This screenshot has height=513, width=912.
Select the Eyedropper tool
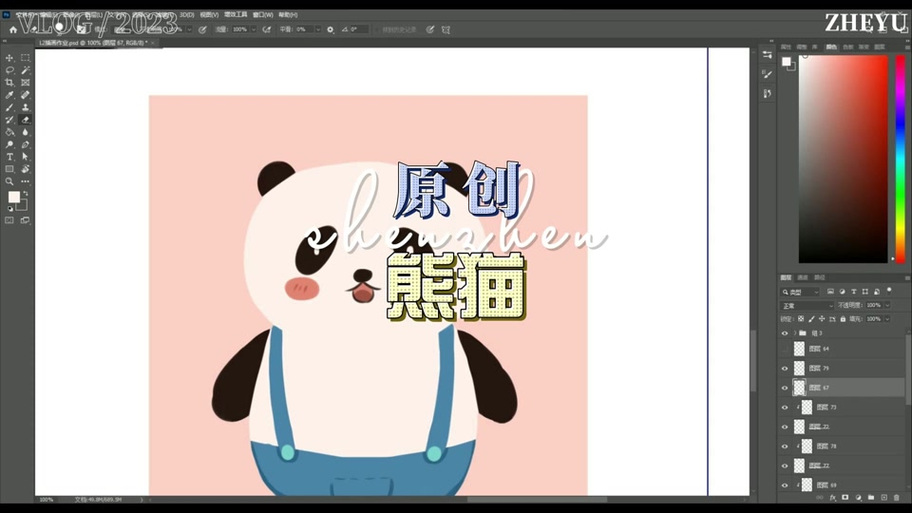pos(9,95)
